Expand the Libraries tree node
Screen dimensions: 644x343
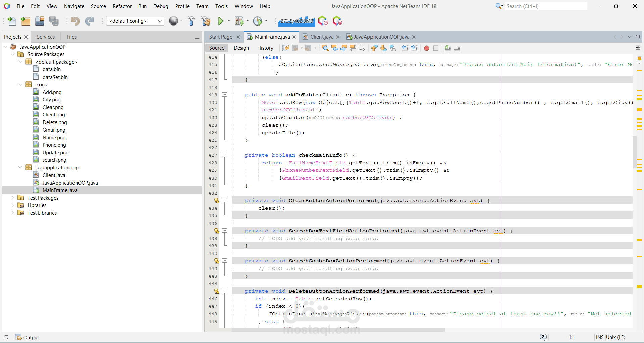point(13,205)
